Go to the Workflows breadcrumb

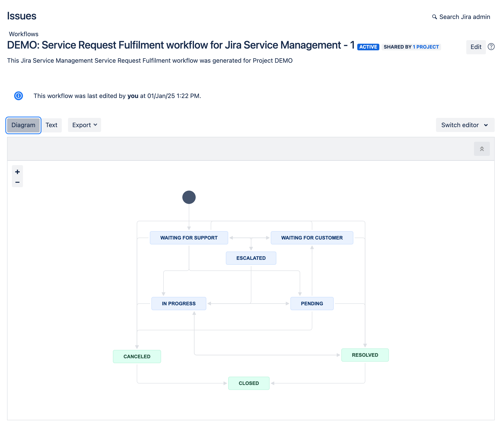click(24, 34)
